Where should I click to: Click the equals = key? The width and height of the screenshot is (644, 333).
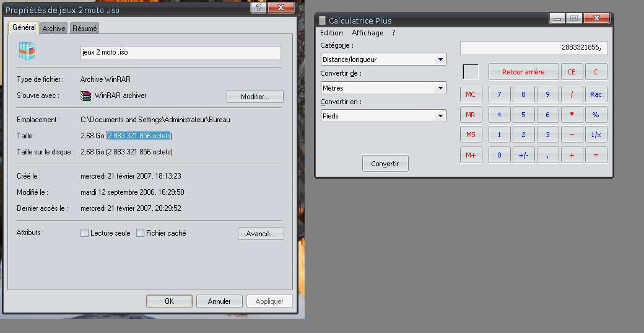pos(596,155)
